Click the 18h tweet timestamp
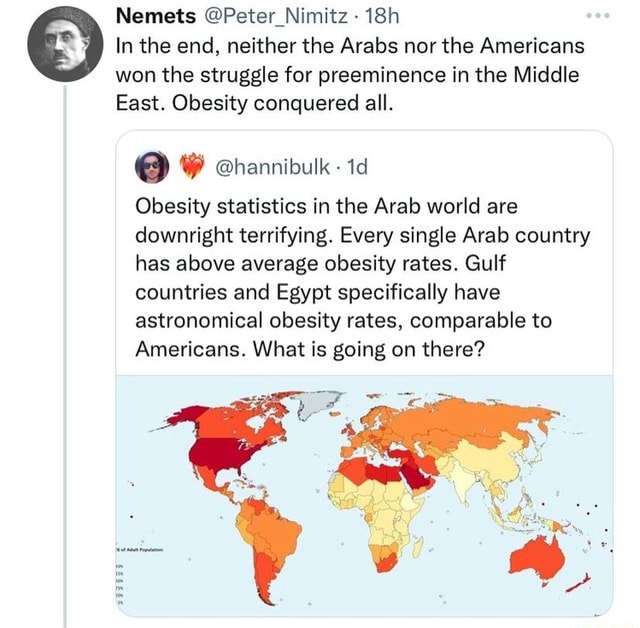The width and height of the screenshot is (640, 628). tap(381, 17)
